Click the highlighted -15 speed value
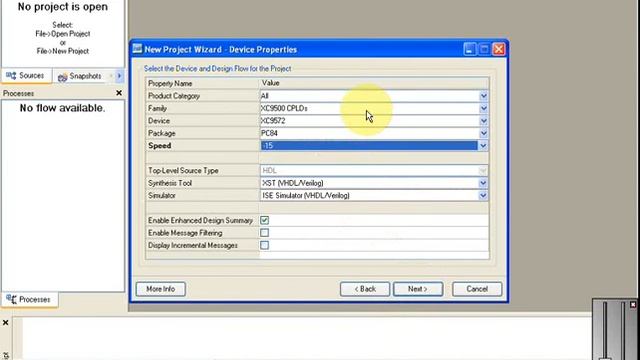The width and height of the screenshot is (640, 360). (369, 146)
